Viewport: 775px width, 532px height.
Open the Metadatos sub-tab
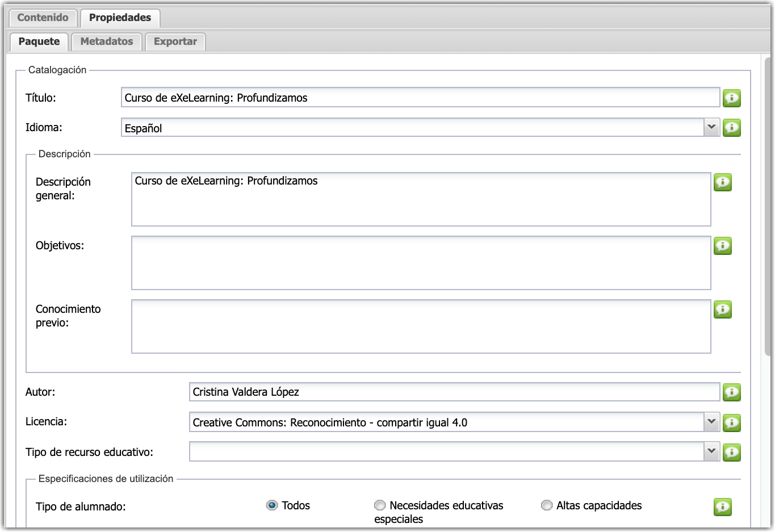(x=107, y=41)
